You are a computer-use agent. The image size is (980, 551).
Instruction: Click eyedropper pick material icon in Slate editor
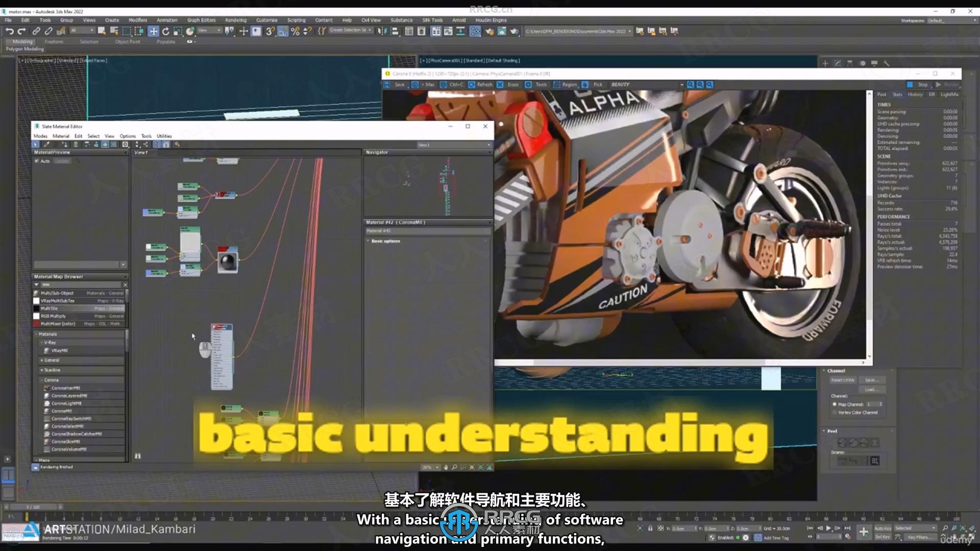pos(46,145)
